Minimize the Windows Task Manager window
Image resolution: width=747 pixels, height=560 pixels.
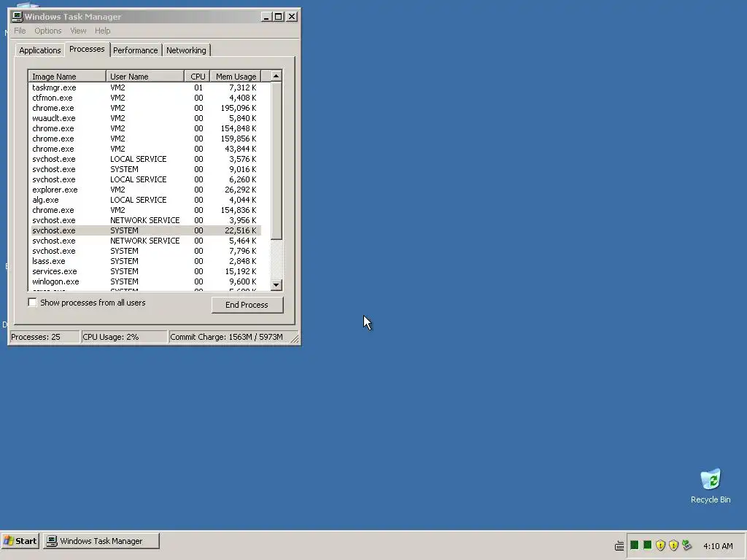point(267,17)
